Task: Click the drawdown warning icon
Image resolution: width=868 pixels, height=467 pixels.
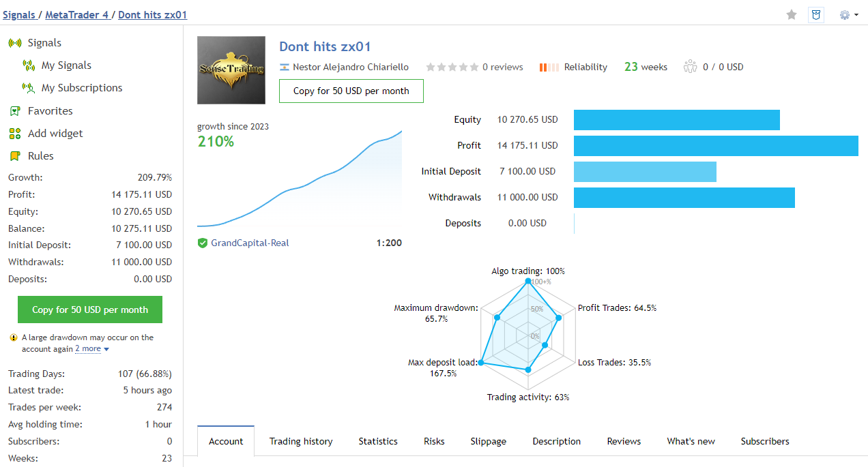Action: [14, 337]
